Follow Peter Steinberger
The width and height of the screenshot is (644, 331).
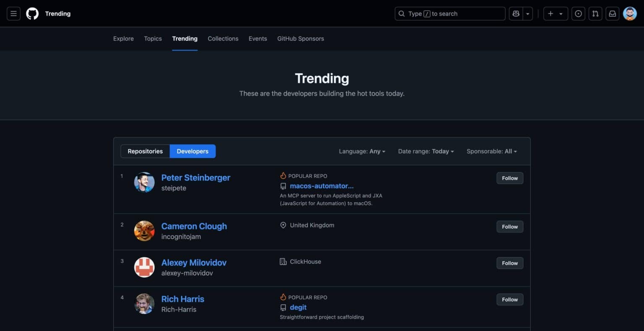[x=509, y=178]
